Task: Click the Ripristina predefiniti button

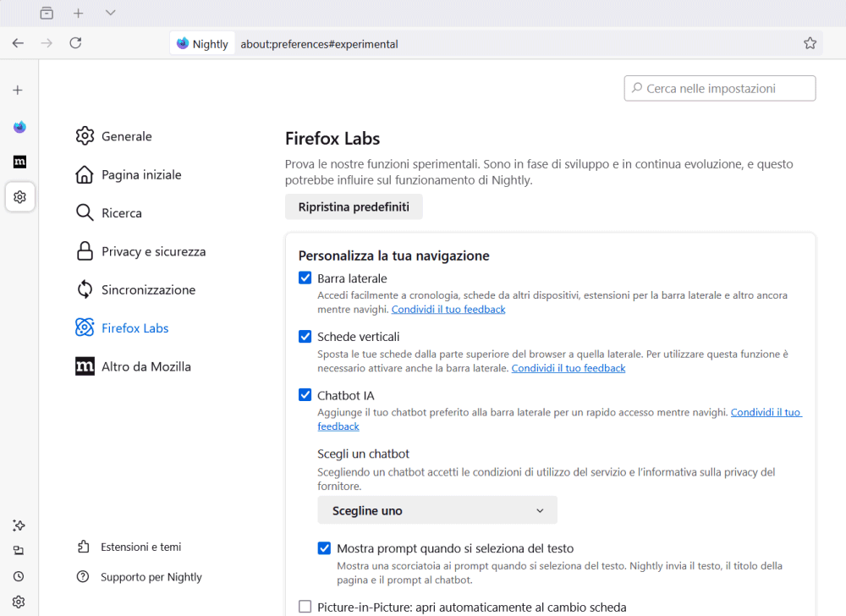Action: point(354,207)
